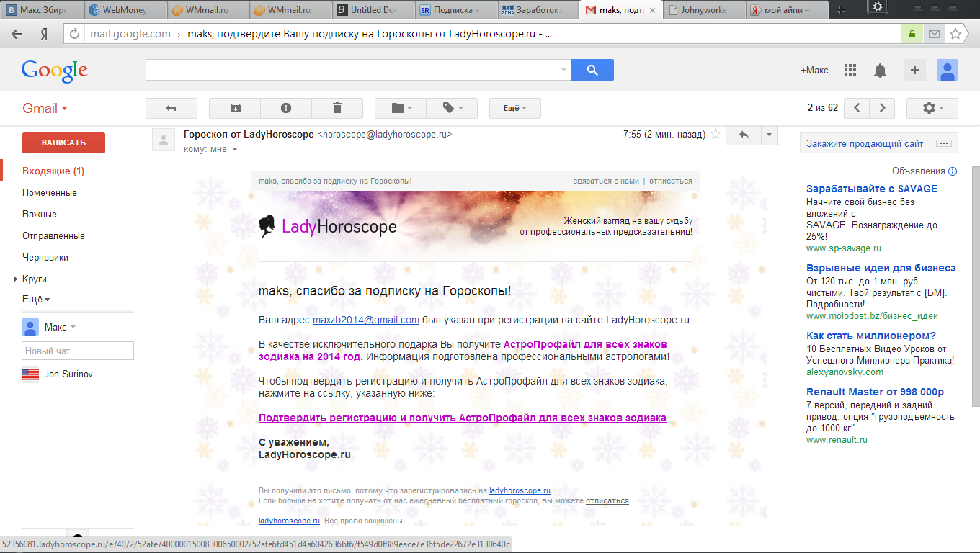Open search options arrow in search box
The height and width of the screenshot is (553, 980).
pos(563,70)
